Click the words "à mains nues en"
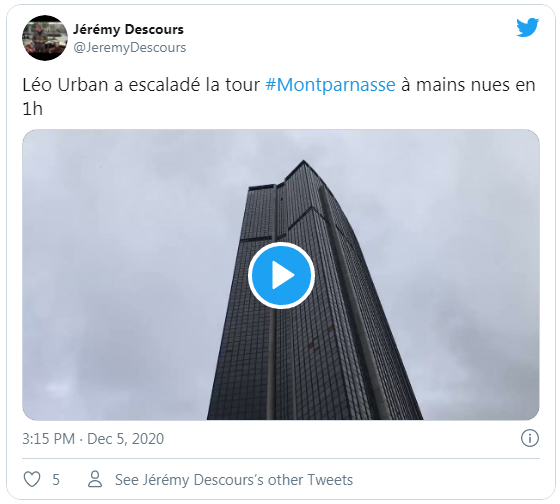 [x=468, y=85]
